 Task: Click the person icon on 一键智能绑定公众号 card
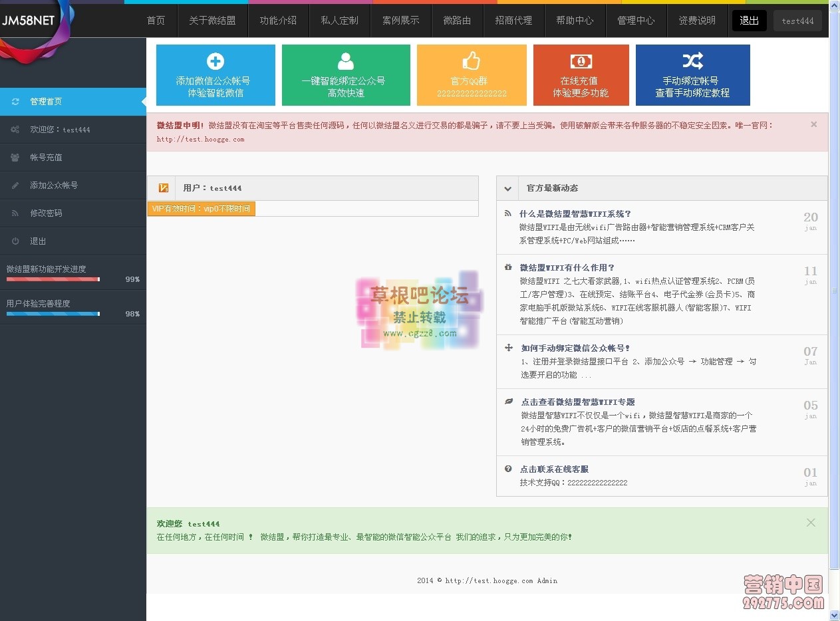pyautogui.click(x=346, y=61)
